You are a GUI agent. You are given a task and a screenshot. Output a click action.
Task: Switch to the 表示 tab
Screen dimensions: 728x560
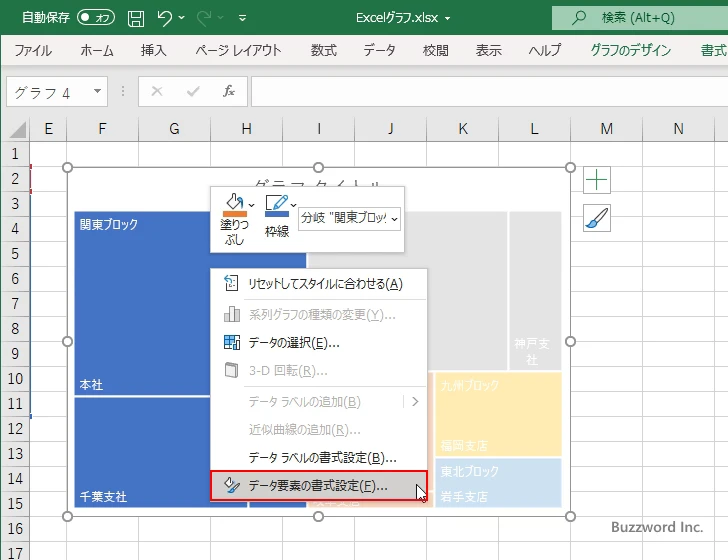[x=488, y=50]
